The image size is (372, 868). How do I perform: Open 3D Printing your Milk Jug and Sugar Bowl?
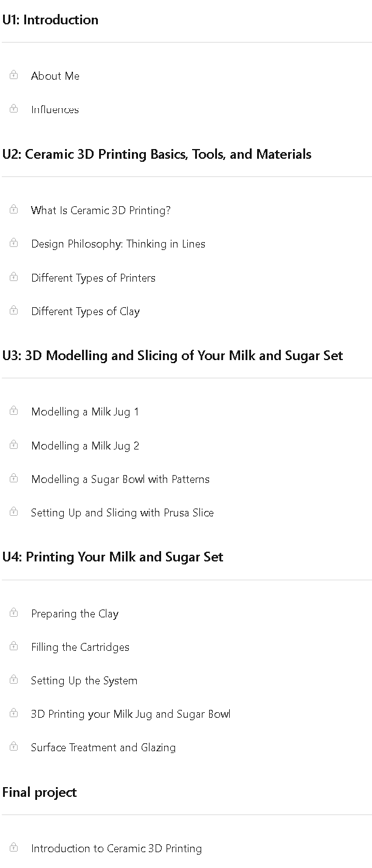[x=131, y=714]
